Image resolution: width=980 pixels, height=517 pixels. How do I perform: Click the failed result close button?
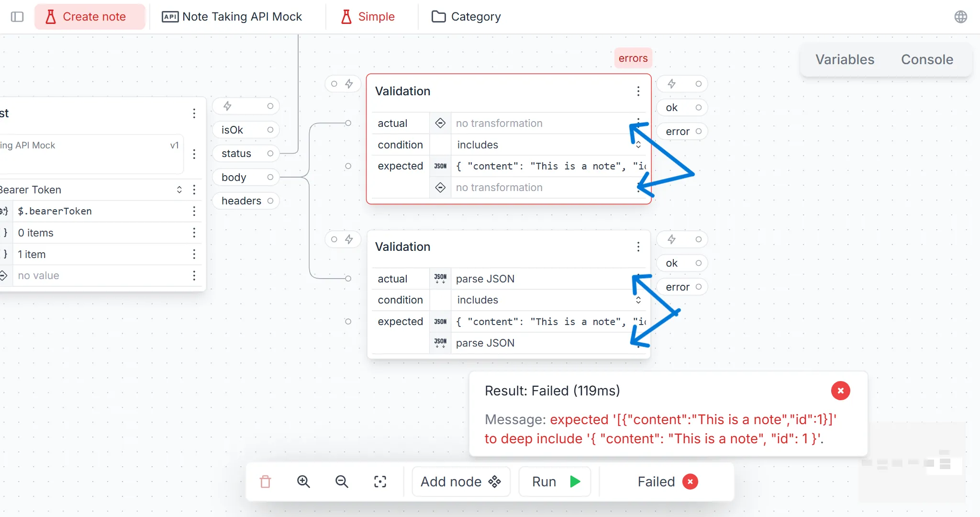tap(841, 391)
